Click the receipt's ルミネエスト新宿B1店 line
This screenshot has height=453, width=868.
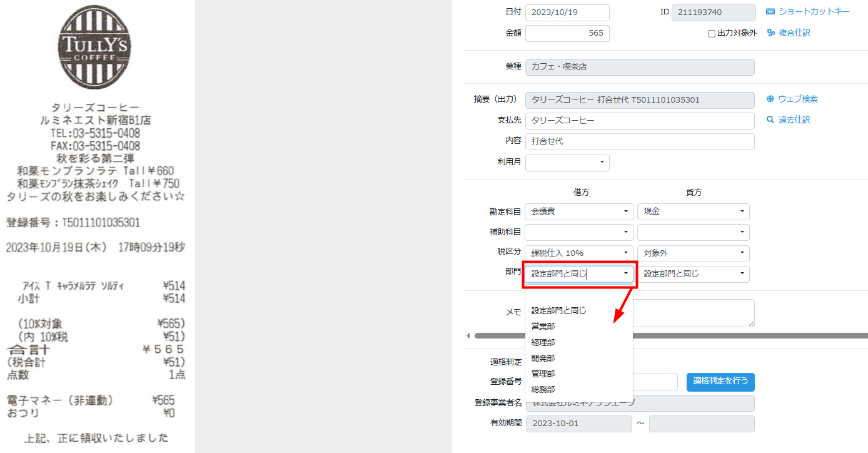click(95, 120)
